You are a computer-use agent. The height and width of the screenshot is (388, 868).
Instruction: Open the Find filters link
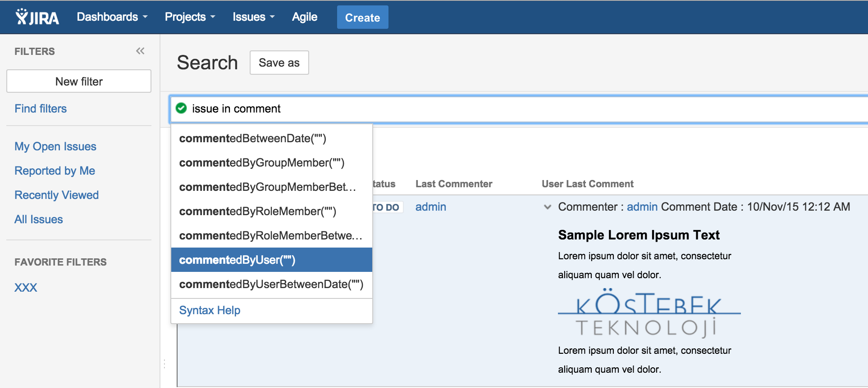click(x=41, y=108)
